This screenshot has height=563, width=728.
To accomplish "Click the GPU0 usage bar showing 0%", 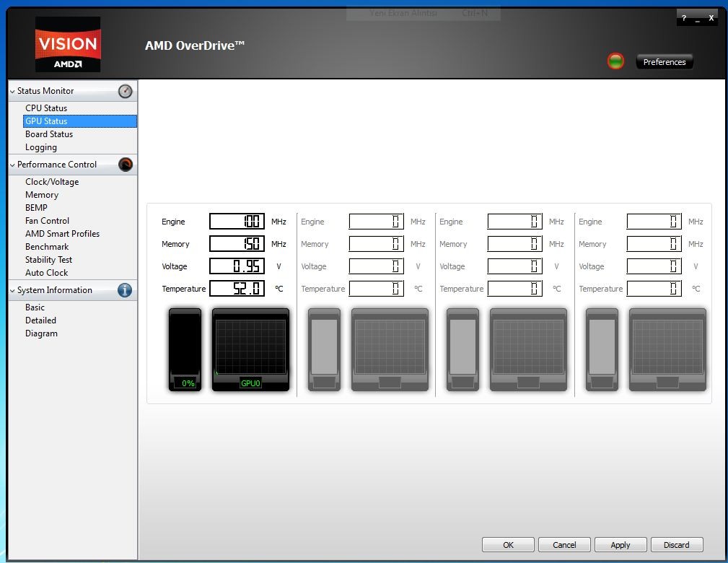I will (x=185, y=349).
